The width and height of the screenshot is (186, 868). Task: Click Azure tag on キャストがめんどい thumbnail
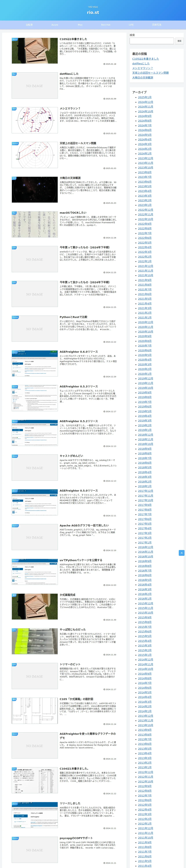pos(15,456)
